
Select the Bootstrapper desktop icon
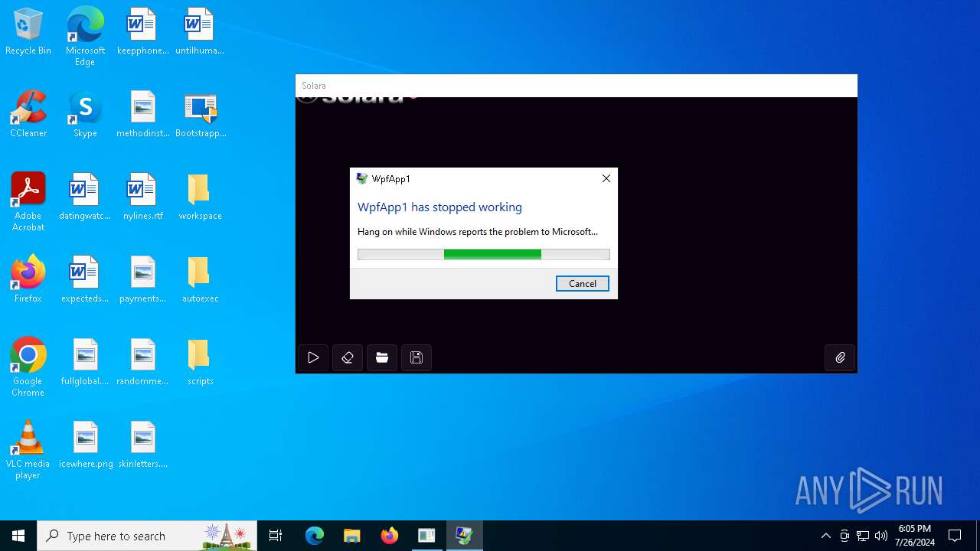[x=201, y=115]
